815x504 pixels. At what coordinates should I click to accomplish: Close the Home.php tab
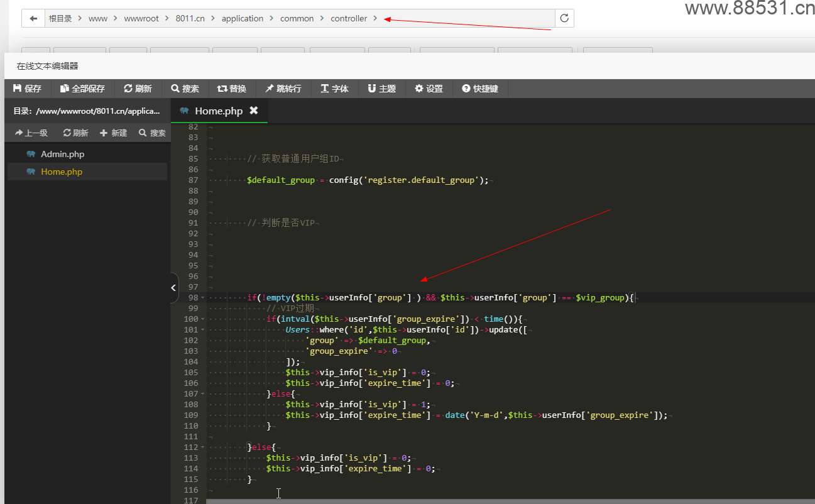[254, 110]
